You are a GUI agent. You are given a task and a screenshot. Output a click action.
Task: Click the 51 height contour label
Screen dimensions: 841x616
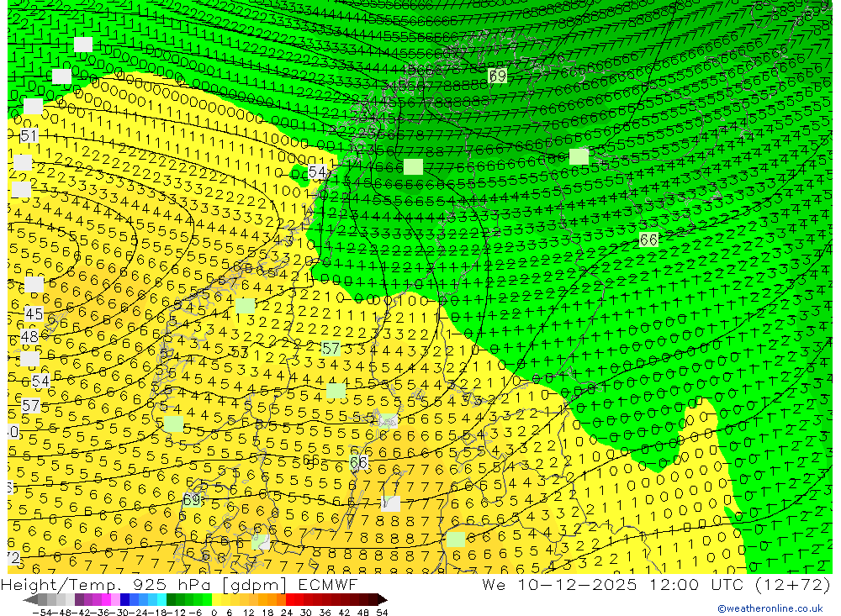coord(29,135)
